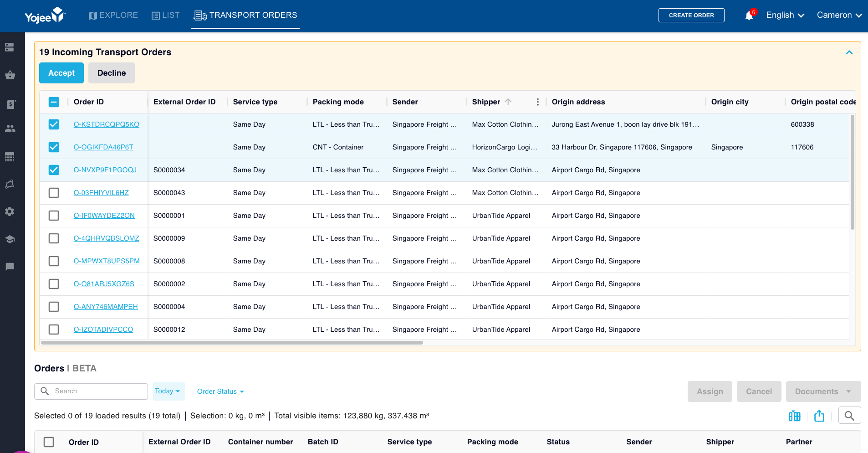Open the basket sidebar icon
868x453 pixels.
(x=10, y=75)
